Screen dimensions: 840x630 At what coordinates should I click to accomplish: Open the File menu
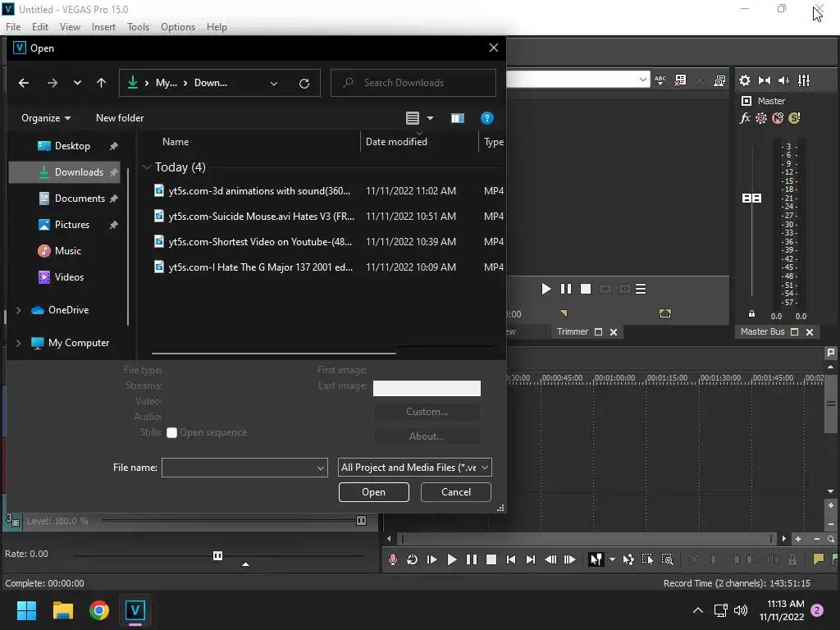[13, 27]
